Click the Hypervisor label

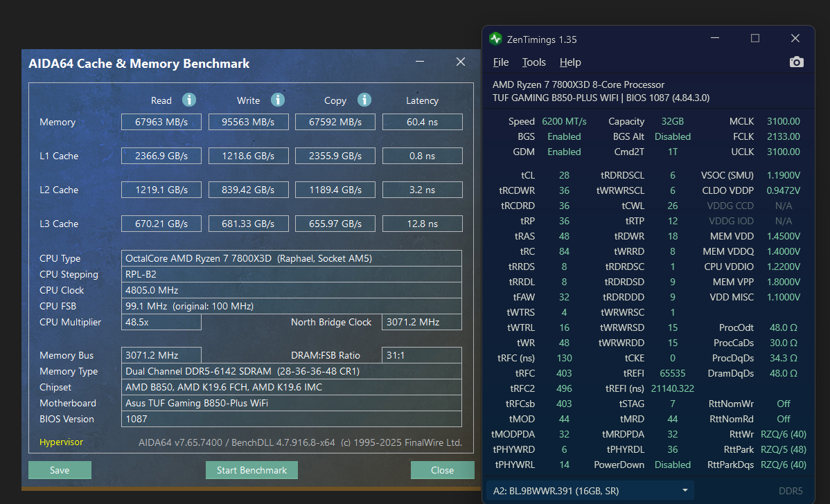[x=62, y=442]
